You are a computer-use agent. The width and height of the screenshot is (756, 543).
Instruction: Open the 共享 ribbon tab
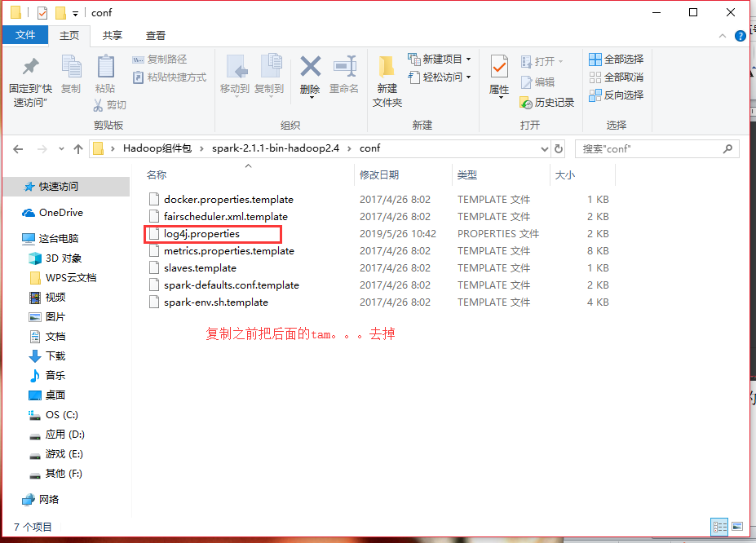pos(112,36)
